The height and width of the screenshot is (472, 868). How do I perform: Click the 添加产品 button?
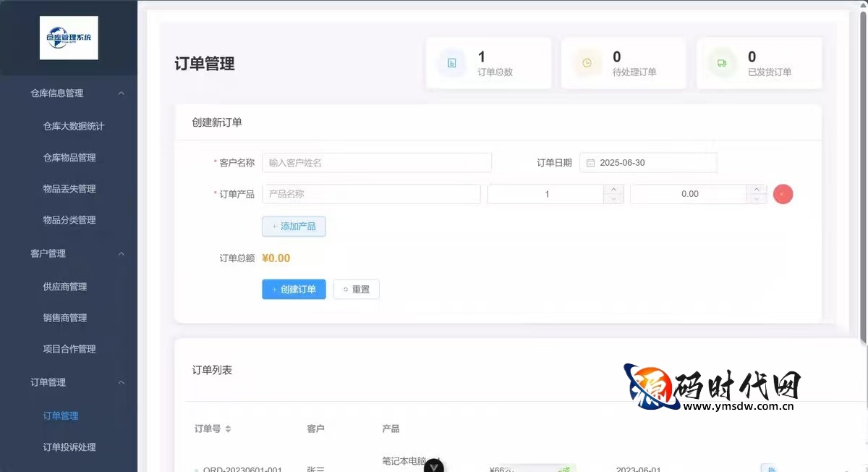coord(294,226)
